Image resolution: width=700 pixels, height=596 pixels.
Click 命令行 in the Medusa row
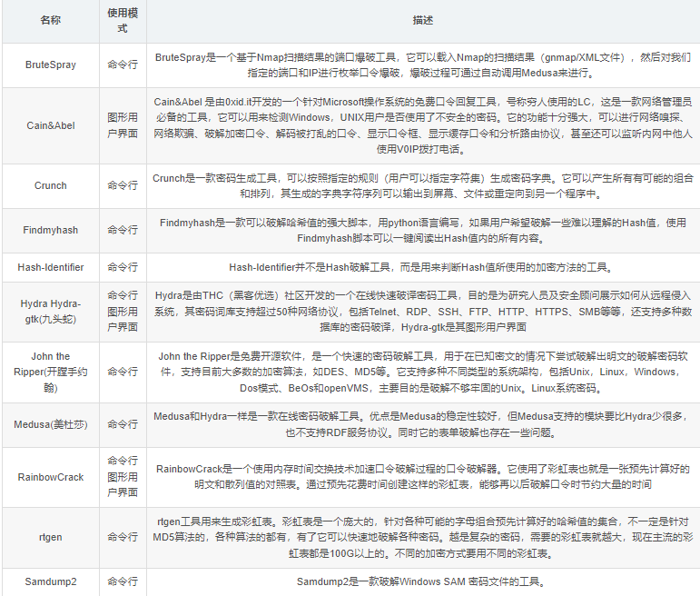coord(123,424)
